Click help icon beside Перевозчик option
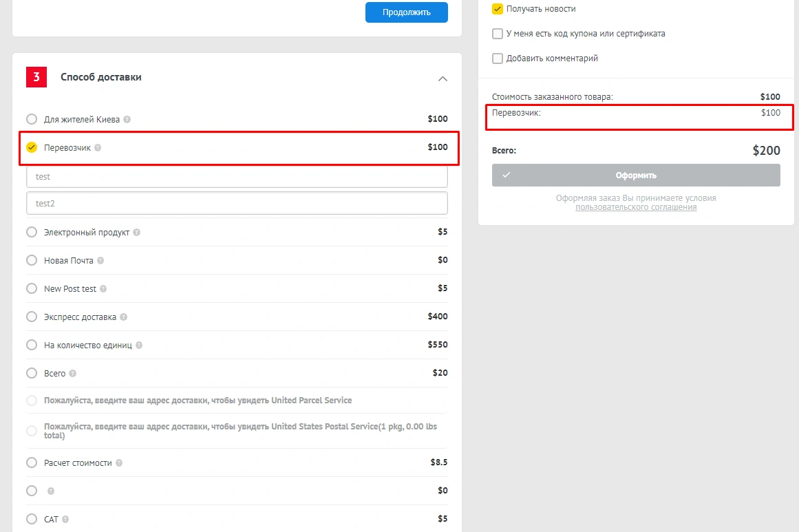This screenshot has width=799, height=532. 98,148
